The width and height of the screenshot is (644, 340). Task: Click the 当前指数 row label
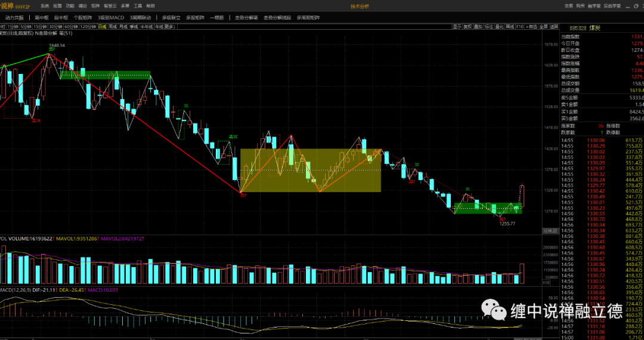pos(570,37)
